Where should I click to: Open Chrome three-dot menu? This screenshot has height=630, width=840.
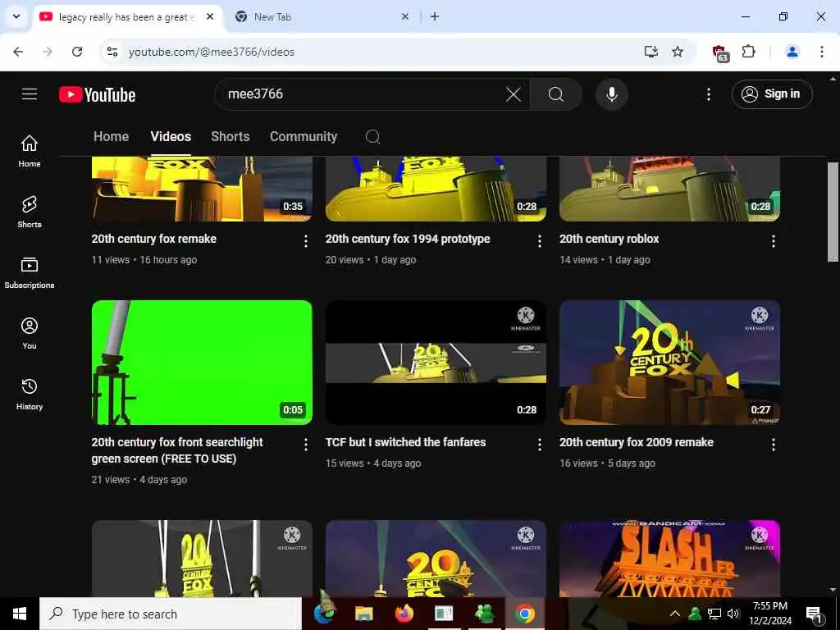point(821,52)
